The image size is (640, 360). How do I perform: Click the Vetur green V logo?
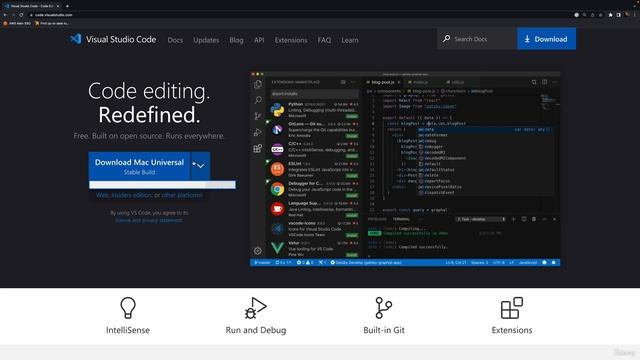tap(277, 248)
